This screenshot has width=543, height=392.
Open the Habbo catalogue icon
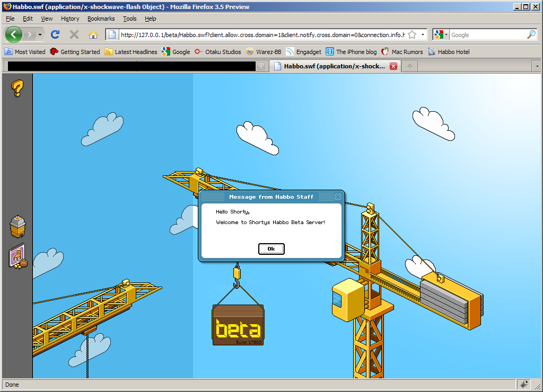tap(17, 256)
